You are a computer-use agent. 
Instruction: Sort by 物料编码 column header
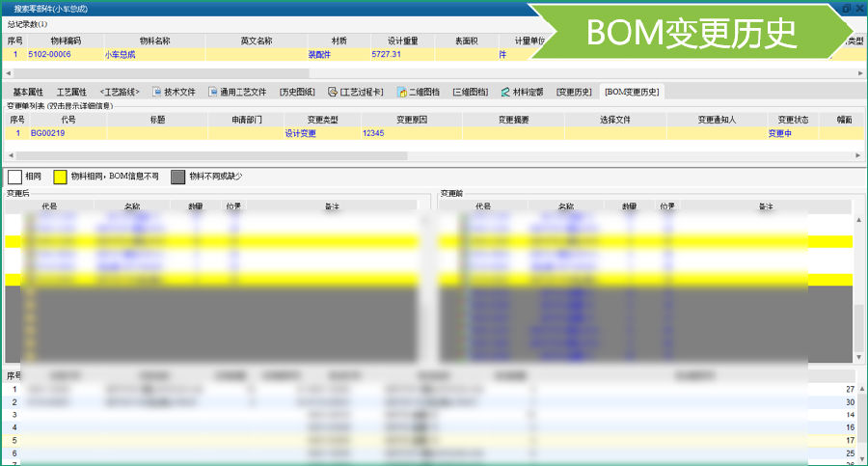[66, 41]
